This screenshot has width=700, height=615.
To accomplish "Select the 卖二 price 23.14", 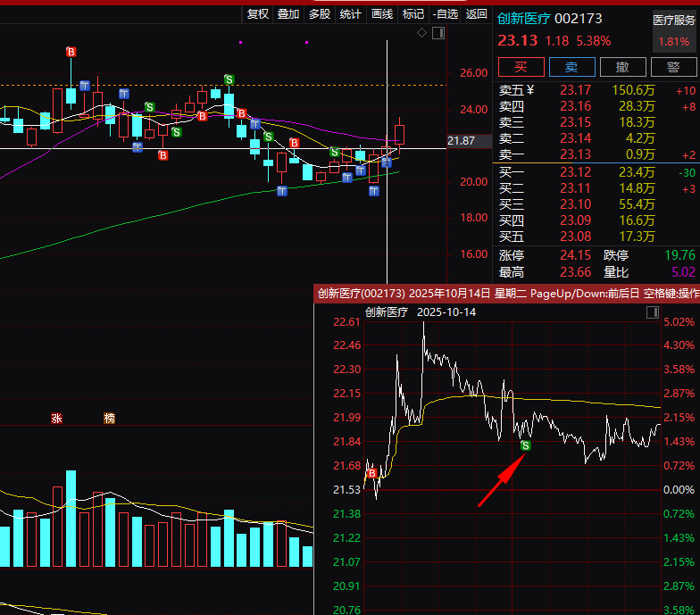I will coord(575,138).
